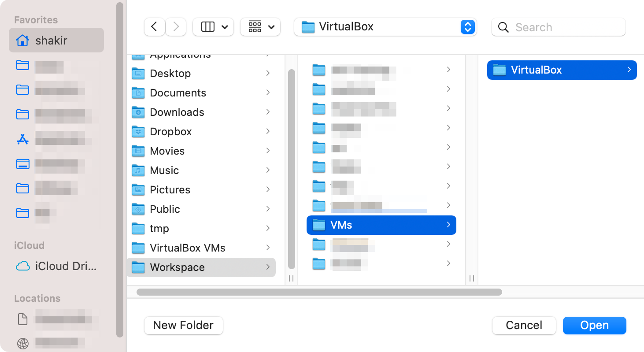Click the magnifying glass search icon
This screenshot has height=352, width=644.
(503, 27)
